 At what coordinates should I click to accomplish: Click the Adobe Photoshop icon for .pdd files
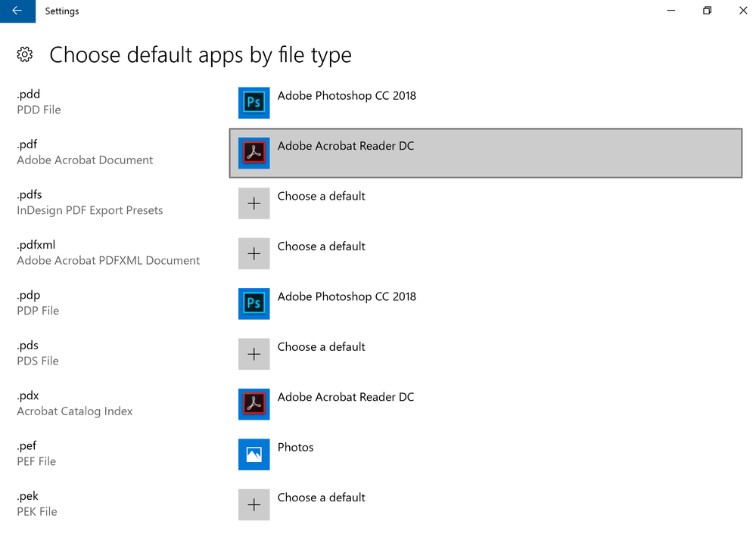pyautogui.click(x=254, y=102)
